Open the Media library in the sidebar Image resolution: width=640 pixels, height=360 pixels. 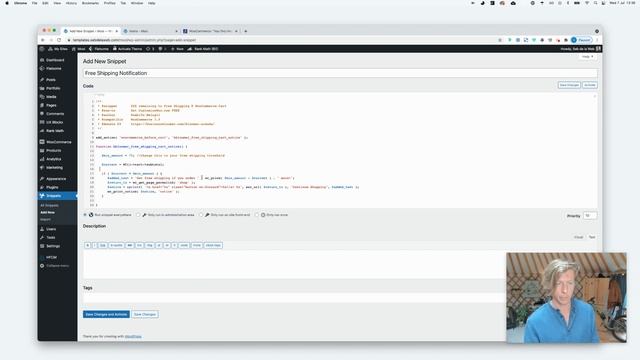point(51,97)
